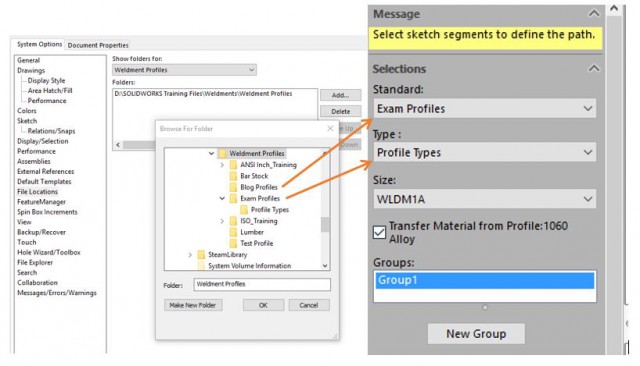Open the Standard dropdown Exam Profiles
Viewport: 640px width, 366px height.
(x=484, y=109)
